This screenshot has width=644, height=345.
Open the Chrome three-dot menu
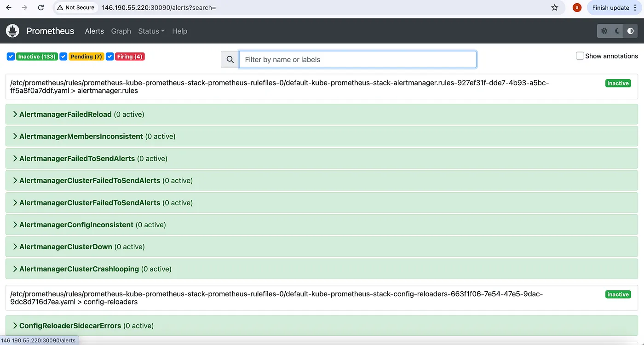tap(635, 7)
